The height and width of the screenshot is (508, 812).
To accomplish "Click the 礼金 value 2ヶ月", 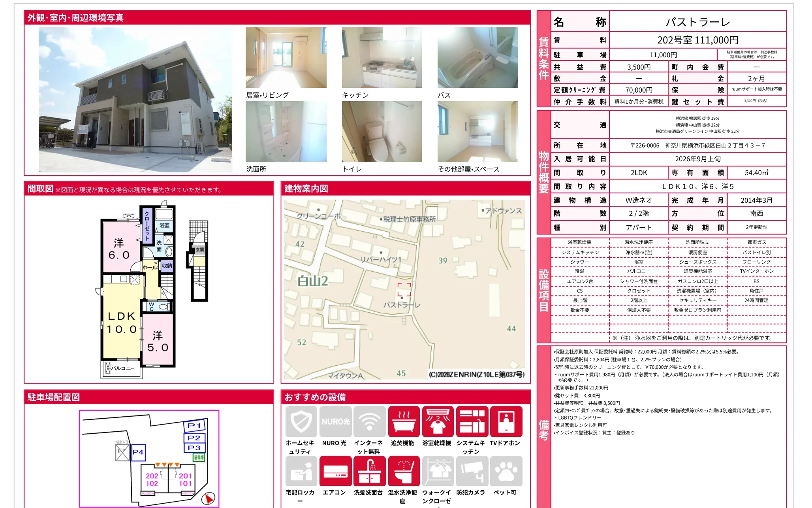I will click(756, 78).
